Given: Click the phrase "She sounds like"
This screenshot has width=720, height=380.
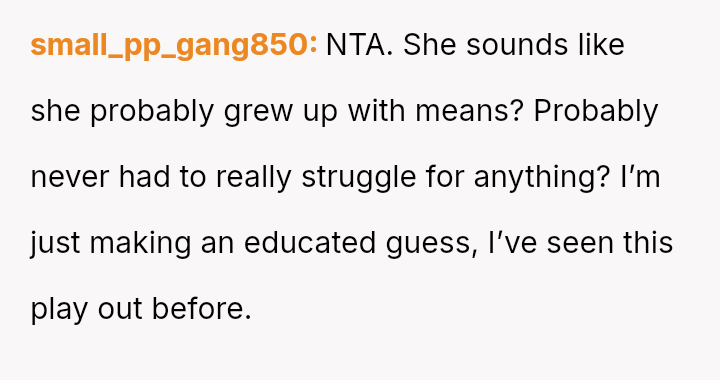Looking at the screenshot, I should coord(514,45).
